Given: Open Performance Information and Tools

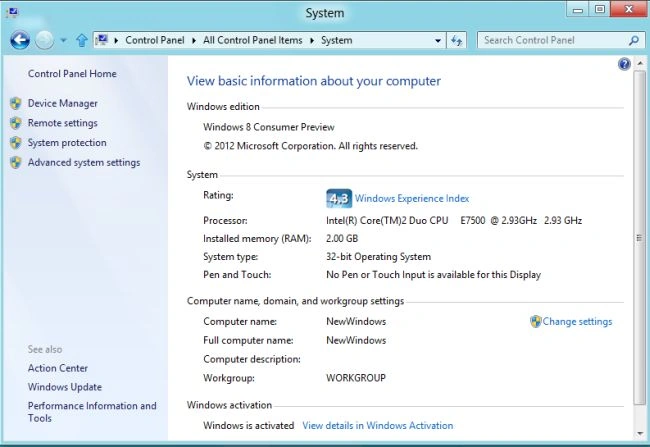Looking at the screenshot, I should tap(92, 412).
